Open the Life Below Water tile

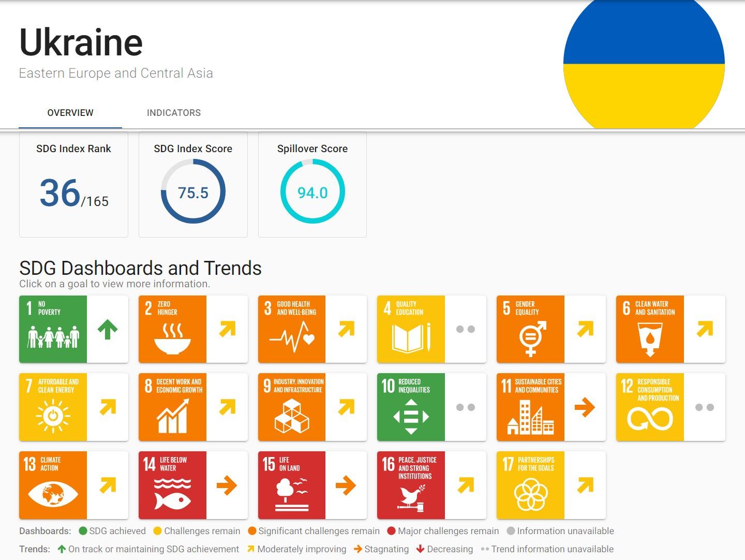click(172, 485)
